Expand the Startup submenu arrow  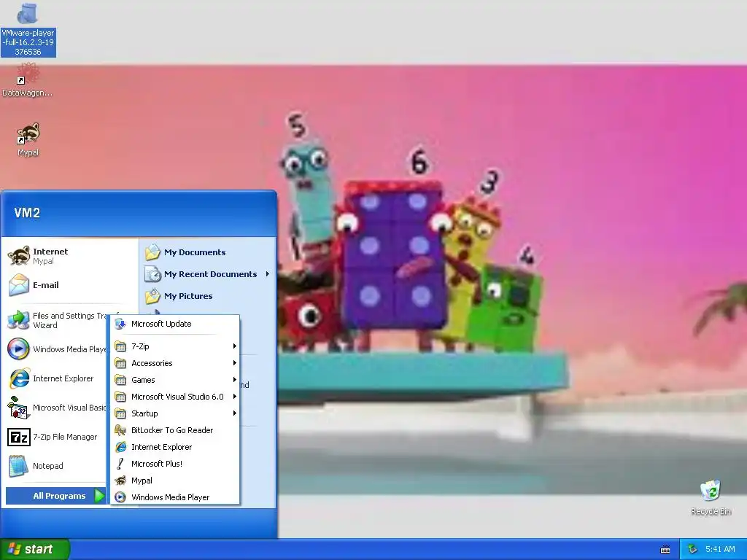pyautogui.click(x=234, y=413)
